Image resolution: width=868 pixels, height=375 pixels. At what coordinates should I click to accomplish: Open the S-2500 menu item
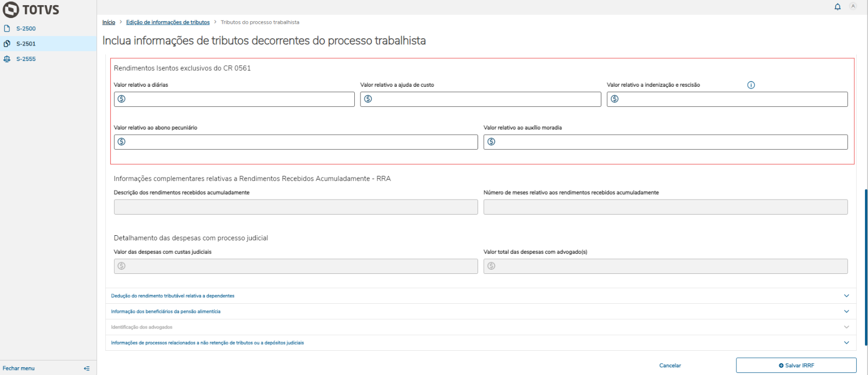(26, 28)
